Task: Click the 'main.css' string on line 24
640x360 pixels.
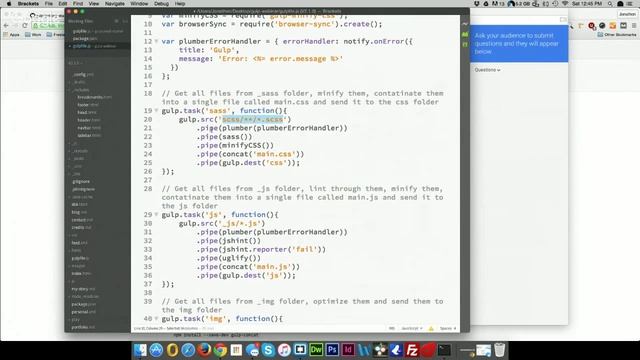Action: coord(275,154)
